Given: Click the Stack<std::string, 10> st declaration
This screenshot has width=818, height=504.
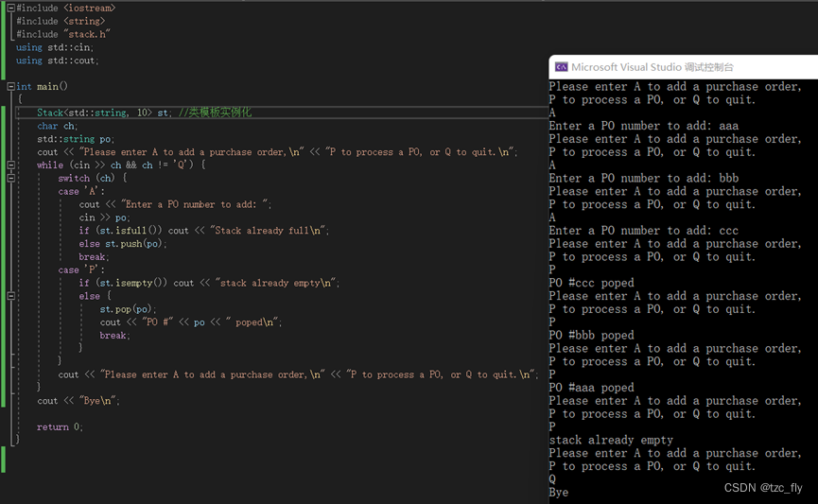Looking at the screenshot, I should click(x=104, y=113).
